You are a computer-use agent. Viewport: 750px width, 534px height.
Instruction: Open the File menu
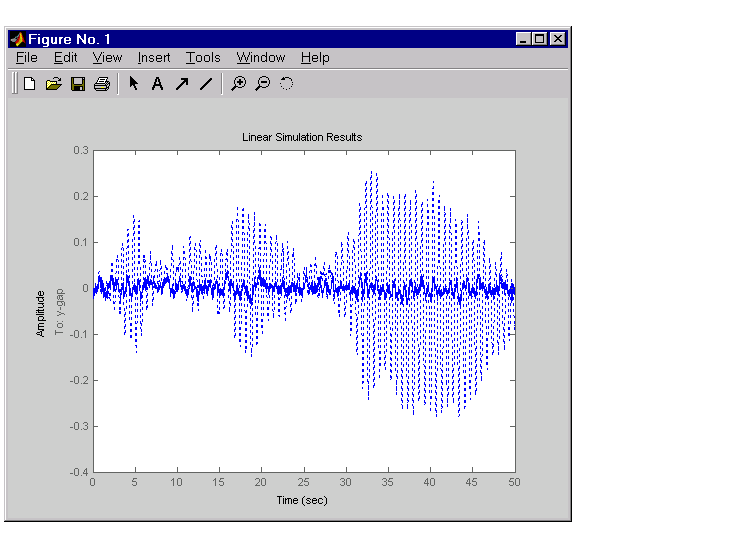(x=27, y=58)
